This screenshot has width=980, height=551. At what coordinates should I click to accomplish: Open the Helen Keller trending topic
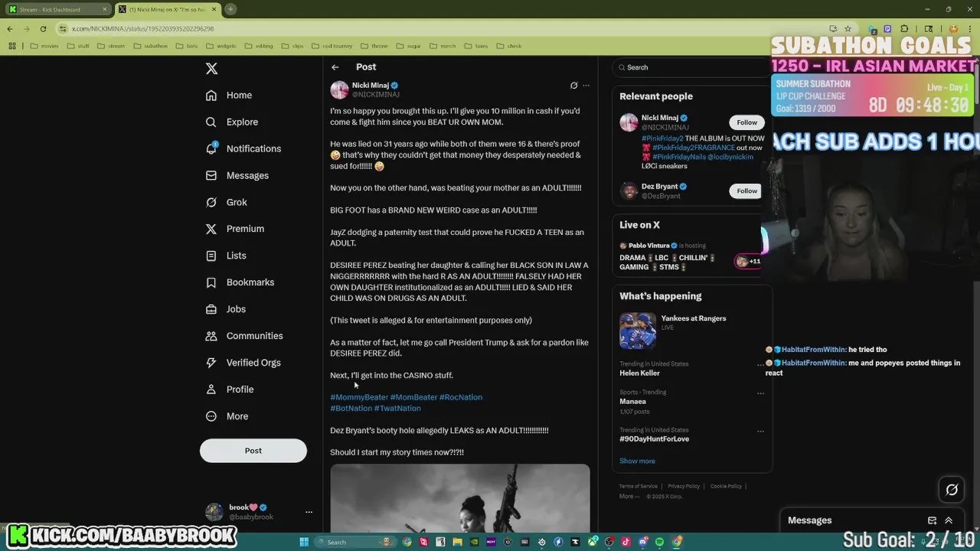(x=639, y=373)
